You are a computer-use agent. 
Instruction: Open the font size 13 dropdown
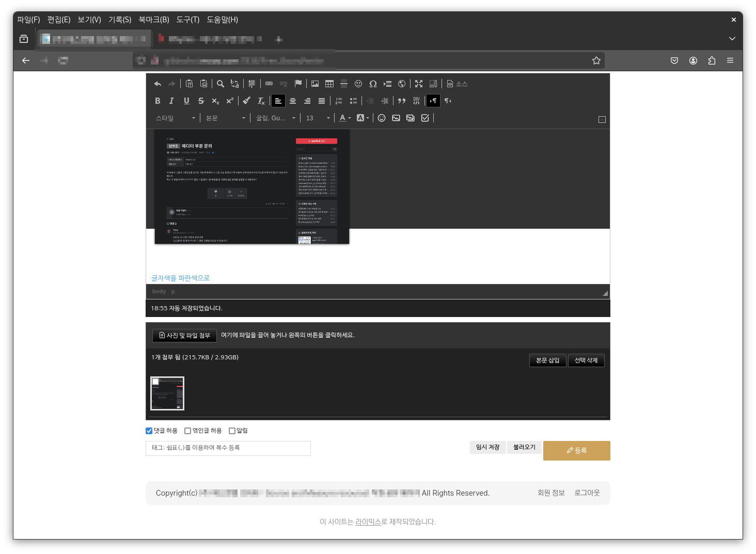318,118
